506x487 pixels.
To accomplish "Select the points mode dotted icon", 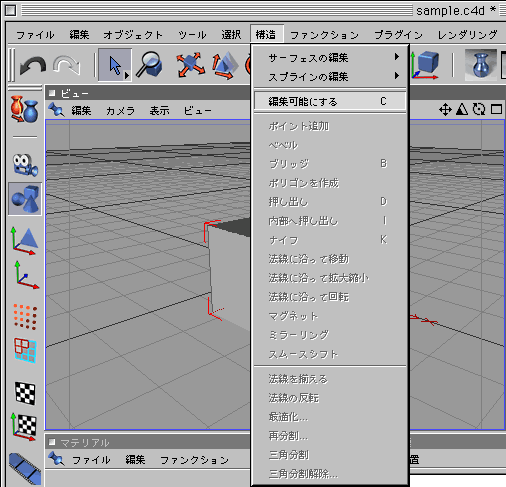I will (25, 317).
